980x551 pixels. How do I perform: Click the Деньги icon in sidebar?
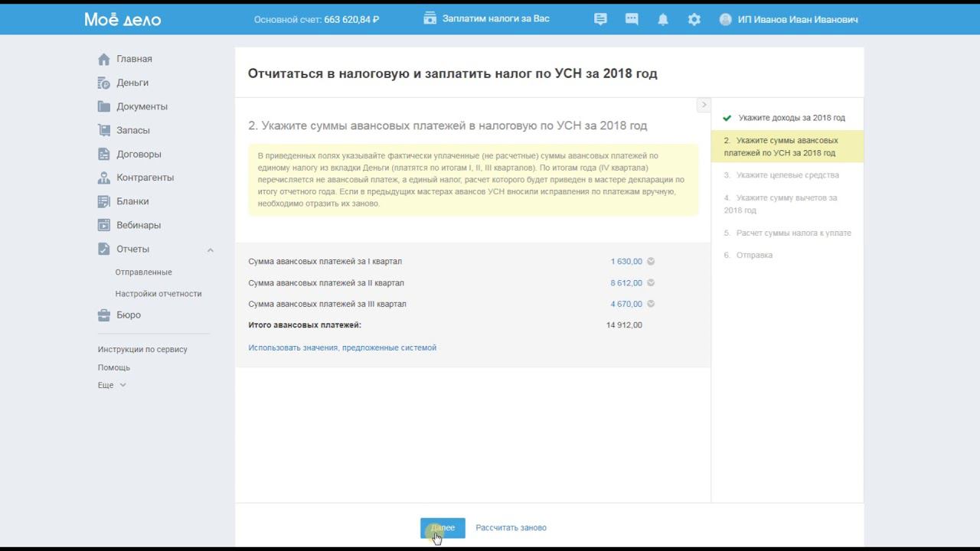point(104,83)
